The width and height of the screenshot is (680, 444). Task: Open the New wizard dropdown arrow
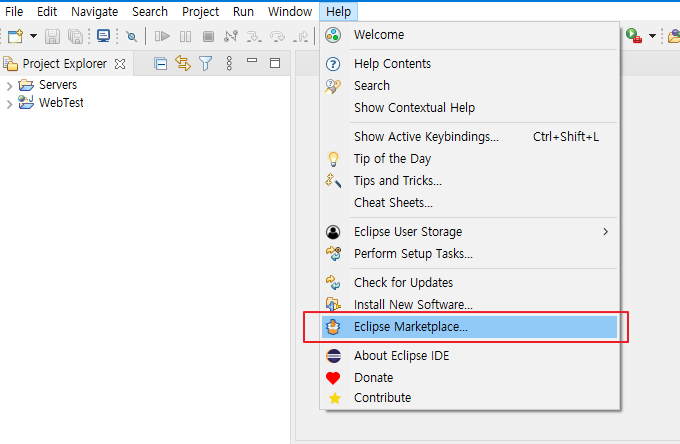point(33,36)
